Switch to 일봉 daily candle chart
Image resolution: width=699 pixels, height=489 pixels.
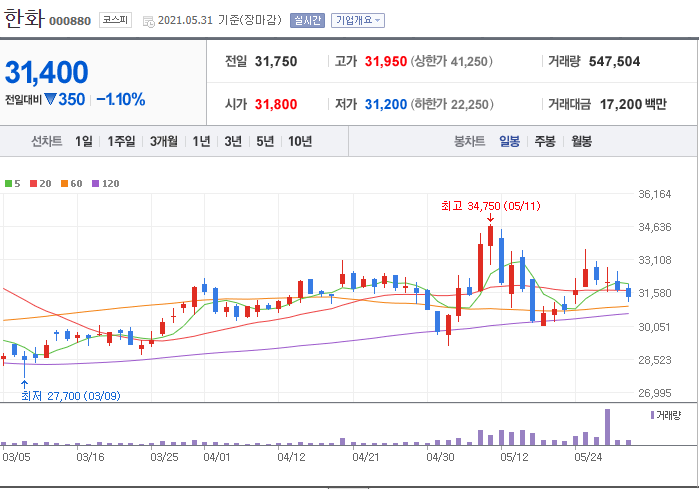(509, 142)
